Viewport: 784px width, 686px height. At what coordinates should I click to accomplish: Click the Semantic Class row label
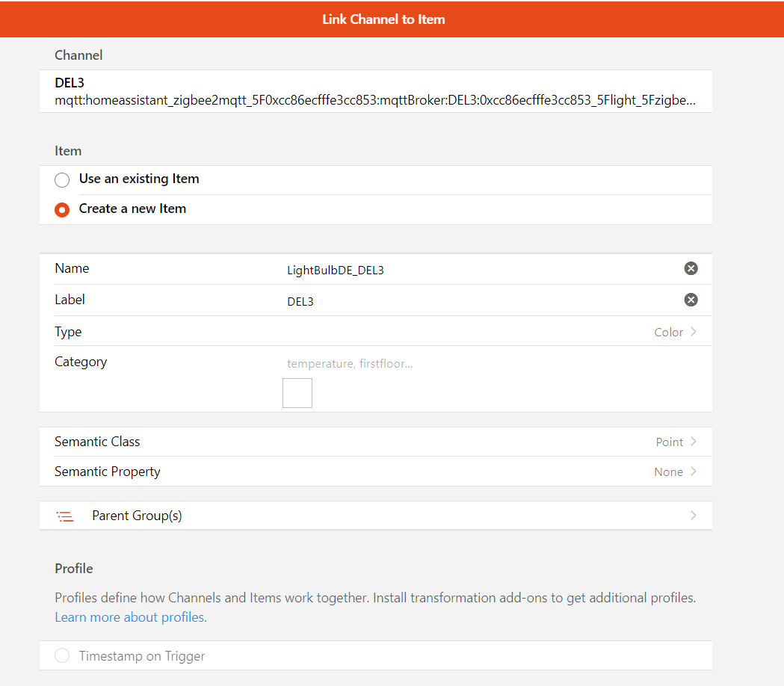[x=97, y=442]
